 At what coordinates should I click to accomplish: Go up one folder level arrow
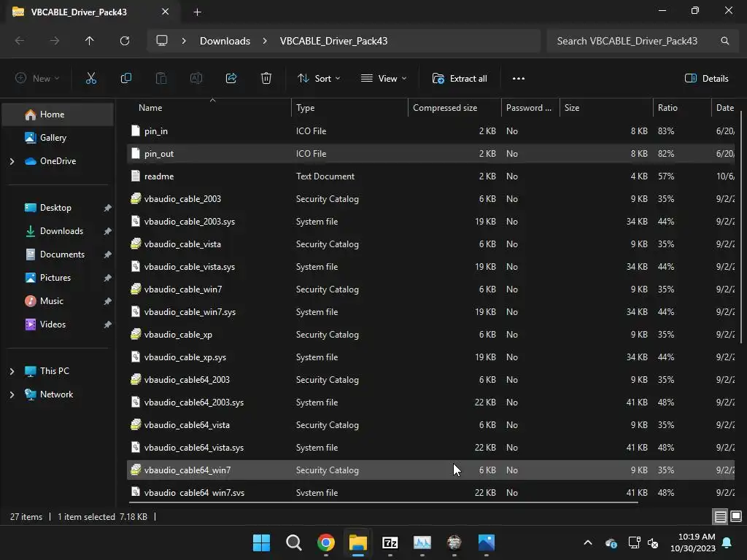pyautogui.click(x=90, y=41)
